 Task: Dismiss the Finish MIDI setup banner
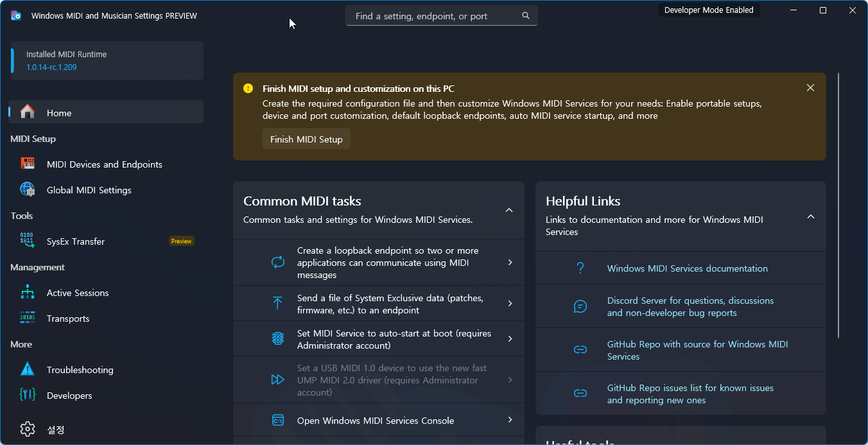click(x=810, y=88)
